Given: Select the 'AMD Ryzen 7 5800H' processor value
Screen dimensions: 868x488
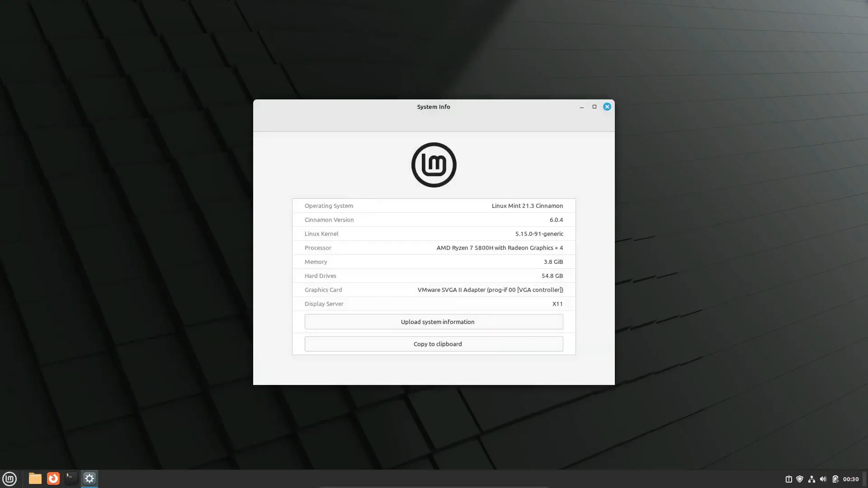Looking at the screenshot, I should tap(500, 248).
